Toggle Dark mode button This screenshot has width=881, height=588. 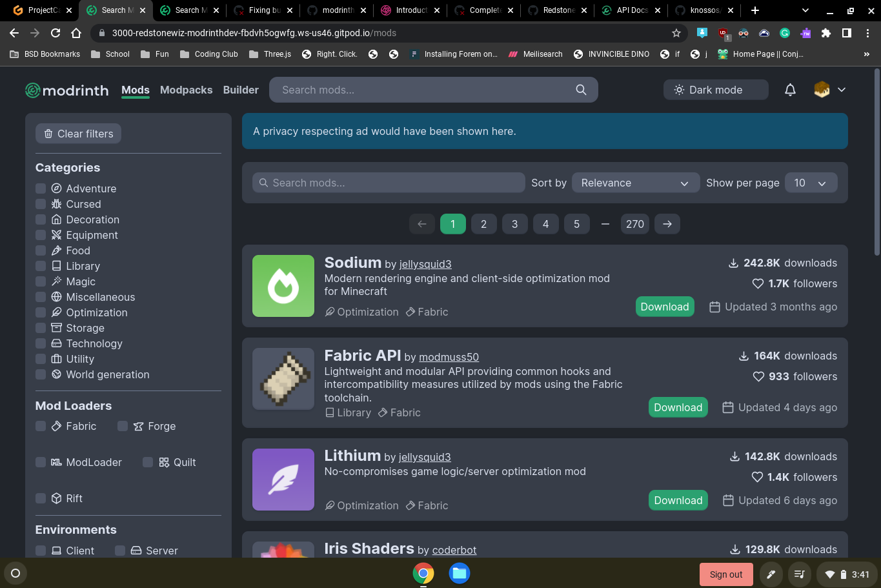pos(716,90)
